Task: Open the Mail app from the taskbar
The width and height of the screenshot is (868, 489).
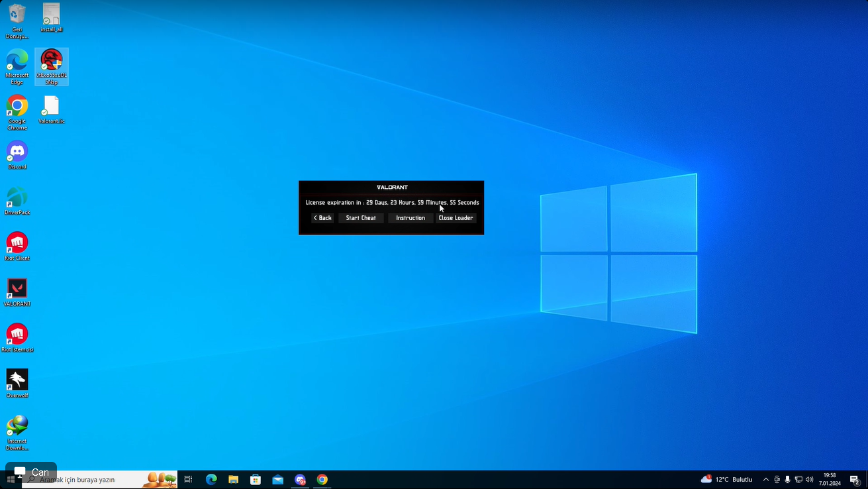Action: point(278,479)
